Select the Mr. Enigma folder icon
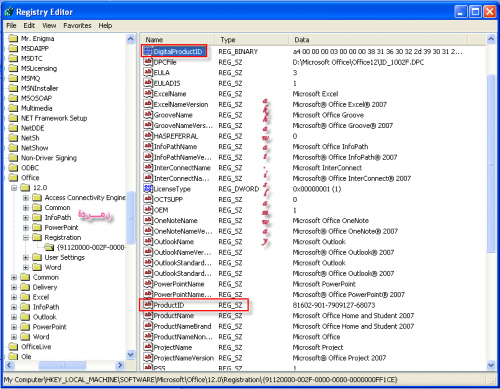 [x=13, y=38]
